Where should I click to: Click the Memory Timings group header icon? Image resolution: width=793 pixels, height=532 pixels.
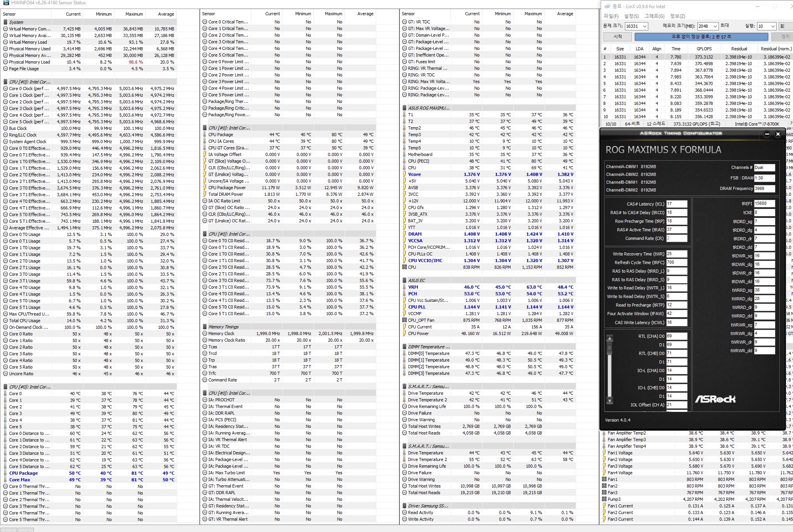coord(205,327)
